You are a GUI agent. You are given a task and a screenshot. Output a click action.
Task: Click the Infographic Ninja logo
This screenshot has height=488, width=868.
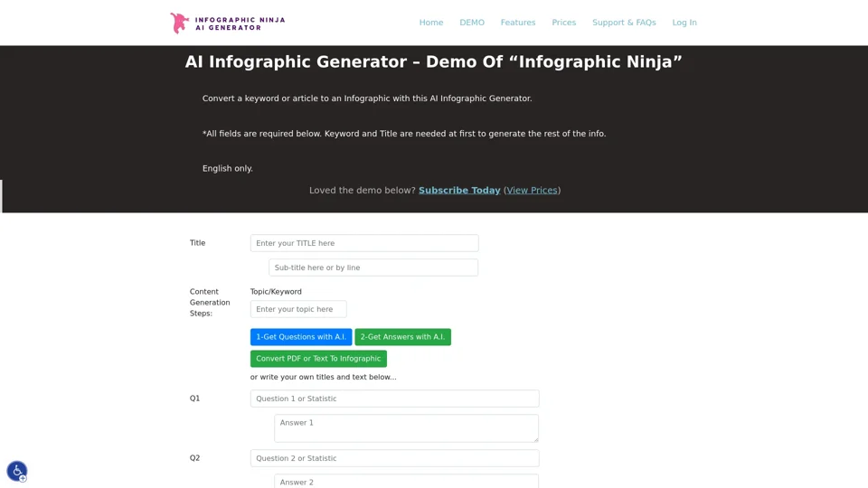228,23
